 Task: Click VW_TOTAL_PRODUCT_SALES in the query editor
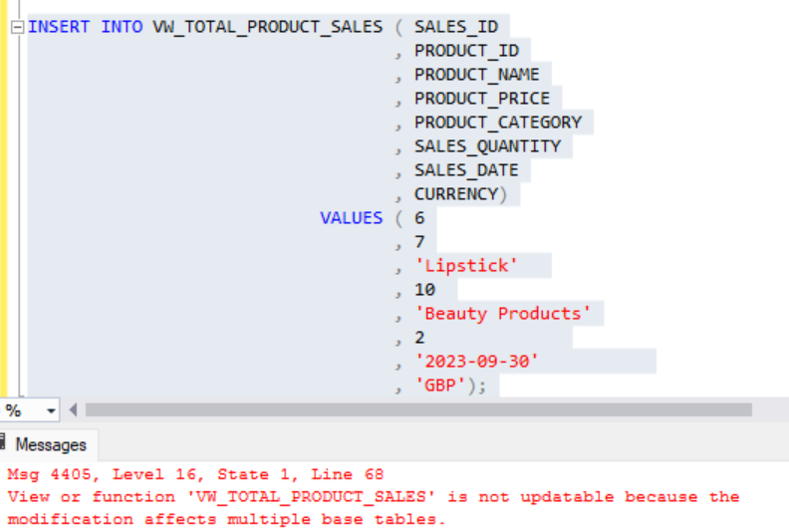[267, 27]
